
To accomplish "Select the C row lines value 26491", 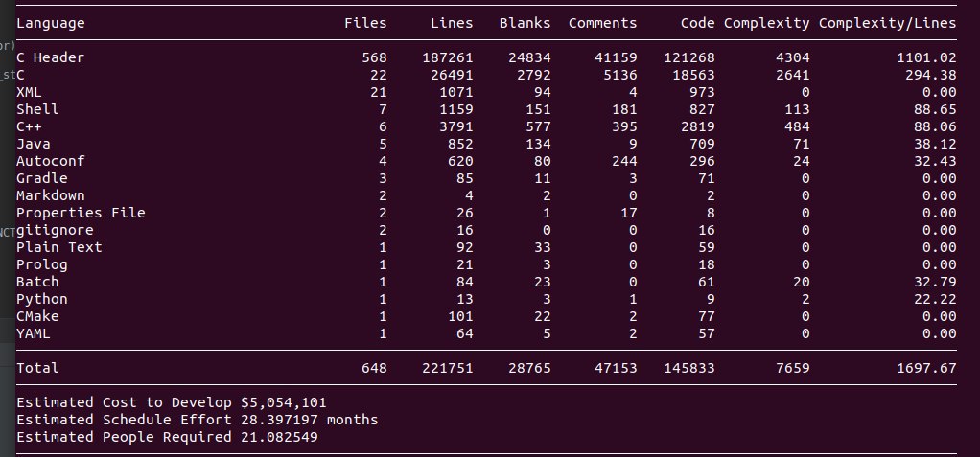I will [x=452, y=75].
